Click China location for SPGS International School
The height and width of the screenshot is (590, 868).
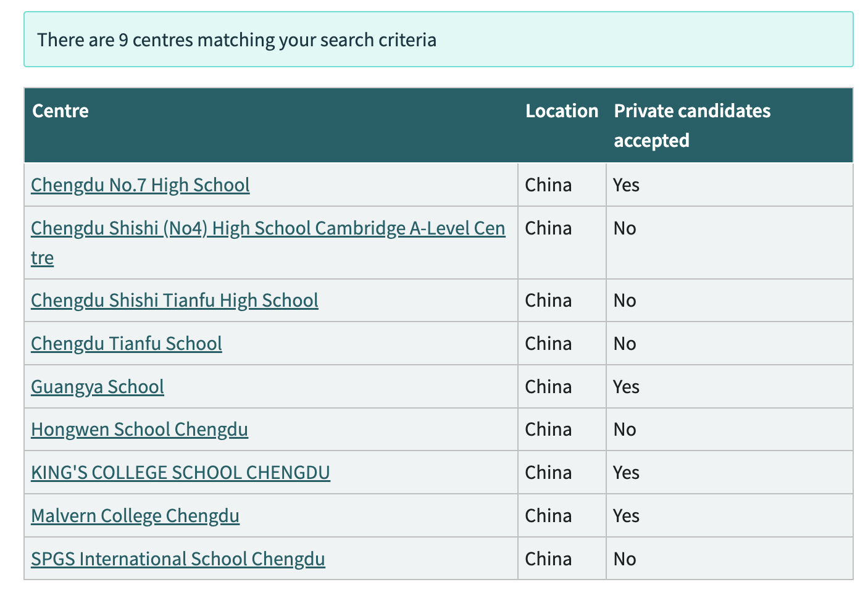coord(548,559)
